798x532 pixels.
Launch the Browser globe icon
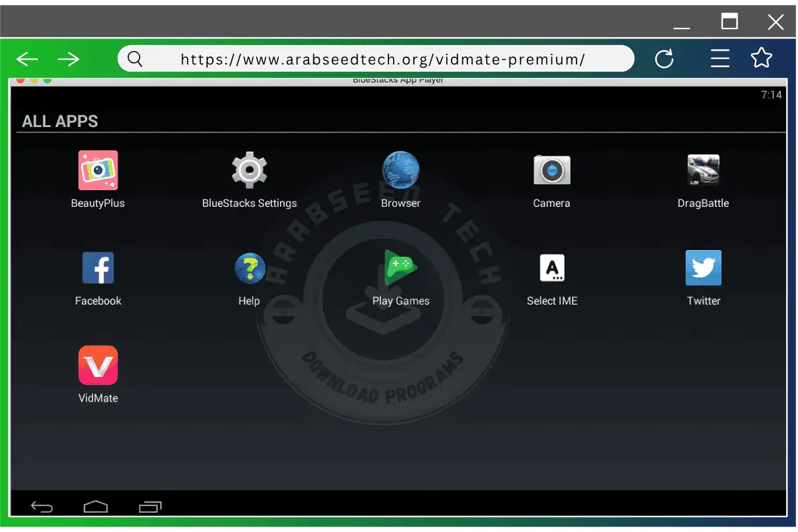[x=400, y=170]
